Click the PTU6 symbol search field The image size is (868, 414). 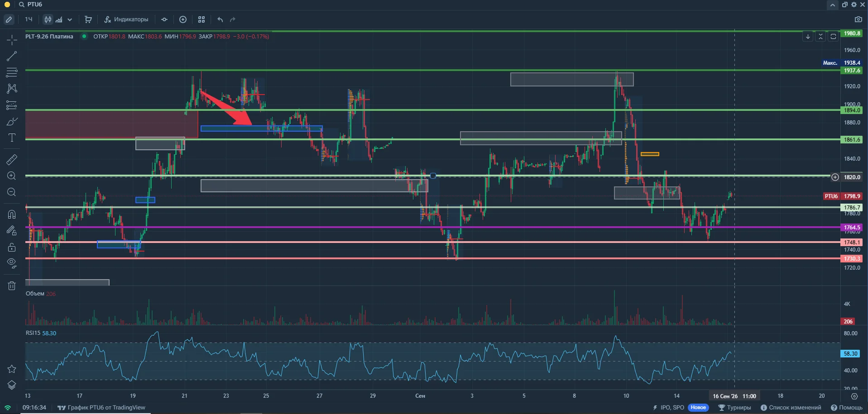[x=30, y=5]
